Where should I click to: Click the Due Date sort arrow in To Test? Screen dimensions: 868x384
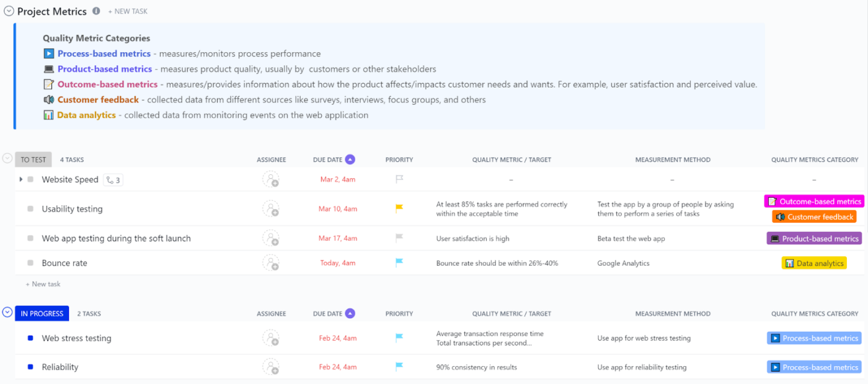tap(350, 159)
